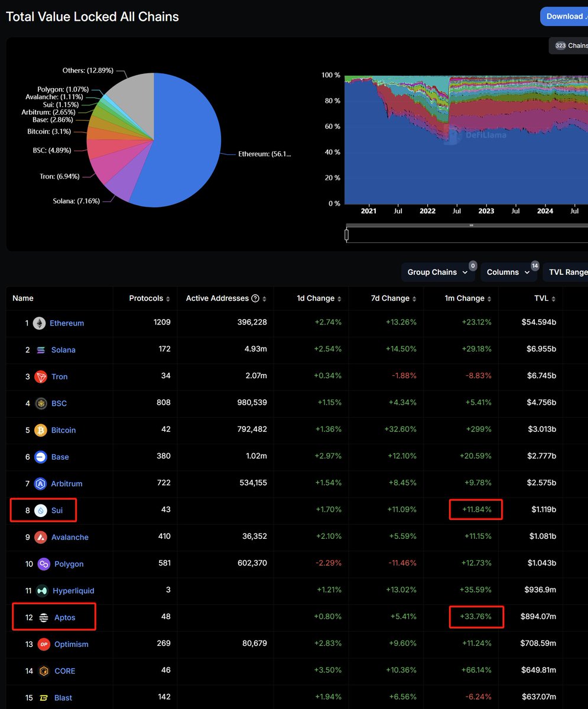Open the Hyperliquid chain link
This screenshot has height=709, width=588.
pyautogui.click(x=73, y=591)
